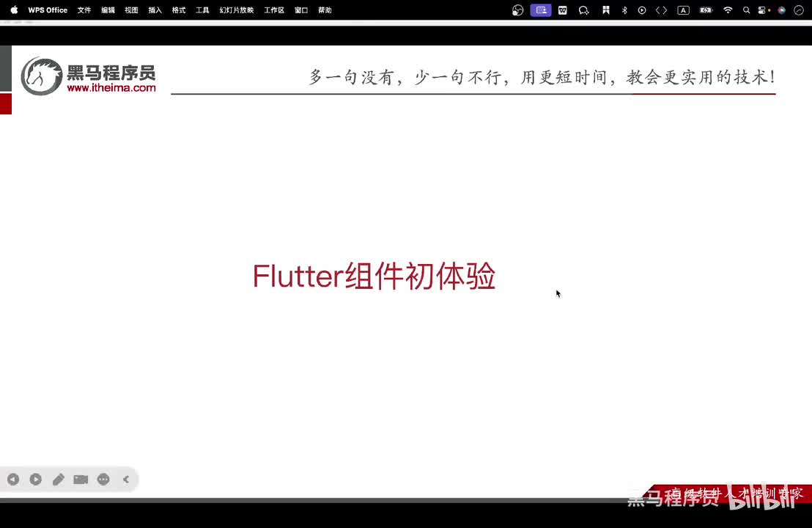The width and height of the screenshot is (812, 528).
Task: Open the 工具 menu
Action: (x=202, y=10)
